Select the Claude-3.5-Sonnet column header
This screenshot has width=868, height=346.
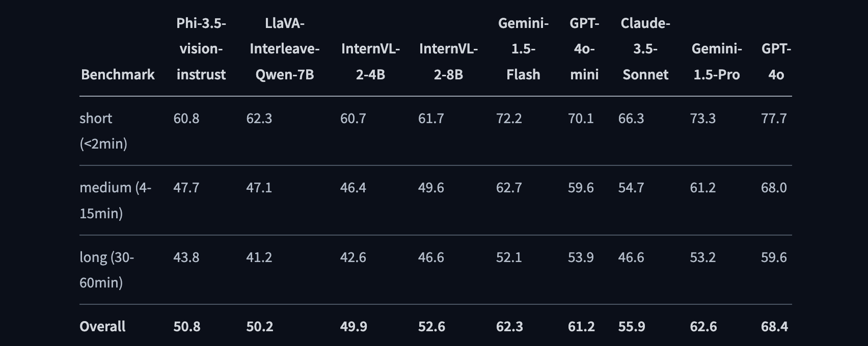pos(645,49)
